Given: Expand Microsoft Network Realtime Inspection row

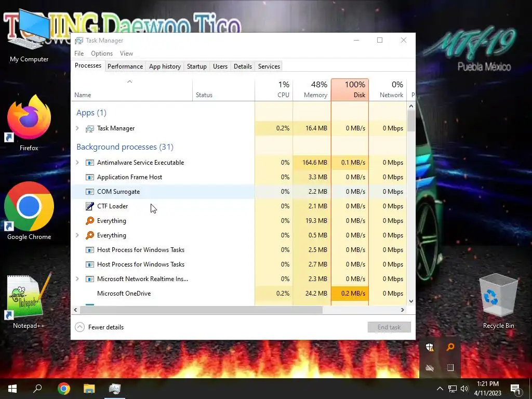Looking at the screenshot, I should tap(77, 279).
